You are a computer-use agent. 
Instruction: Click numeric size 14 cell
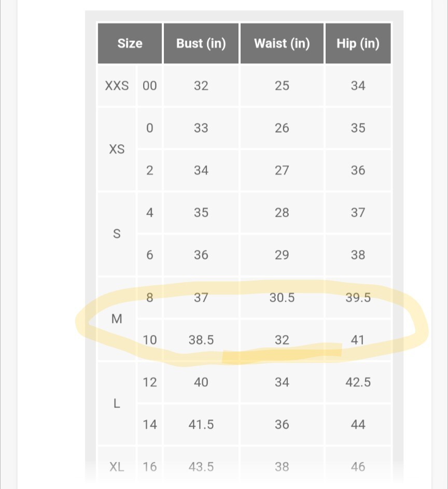(x=149, y=425)
